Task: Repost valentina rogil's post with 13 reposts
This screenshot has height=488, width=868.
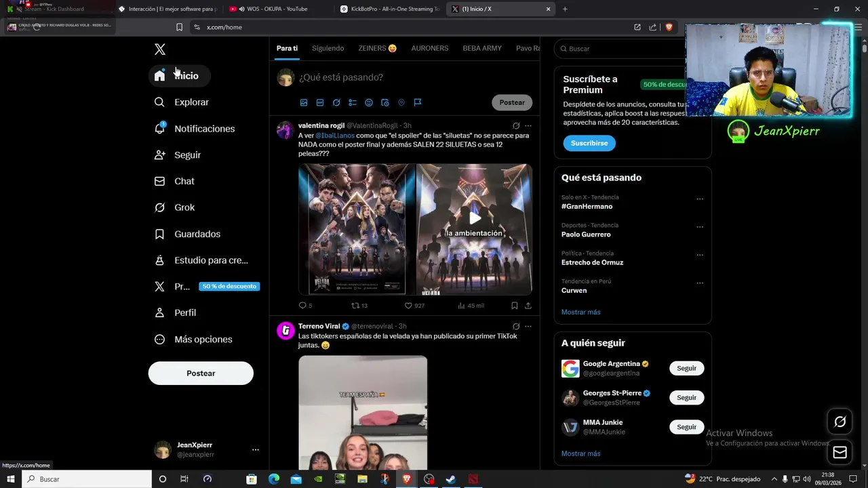Action: [359, 306]
